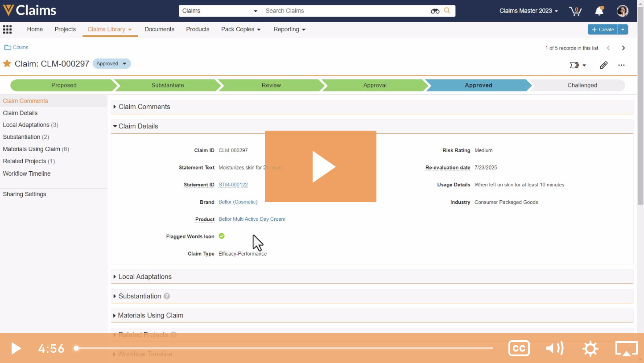Open the more actions ellipsis menu
The width and height of the screenshot is (644, 363).
pyautogui.click(x=621, y=65)
